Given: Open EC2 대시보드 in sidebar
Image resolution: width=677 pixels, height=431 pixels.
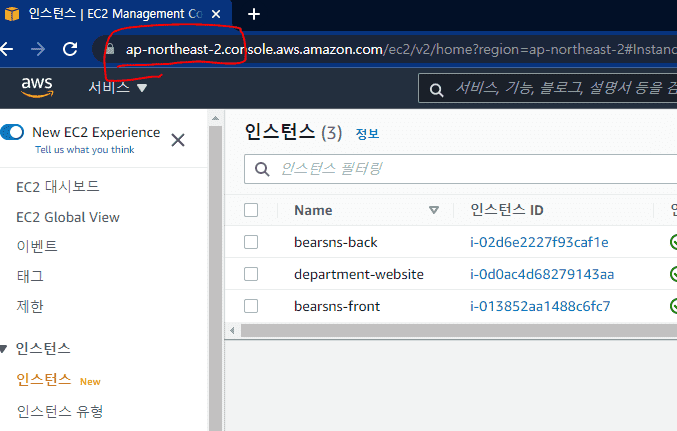Looking at the screenshot, I should (x=58, y=187).
